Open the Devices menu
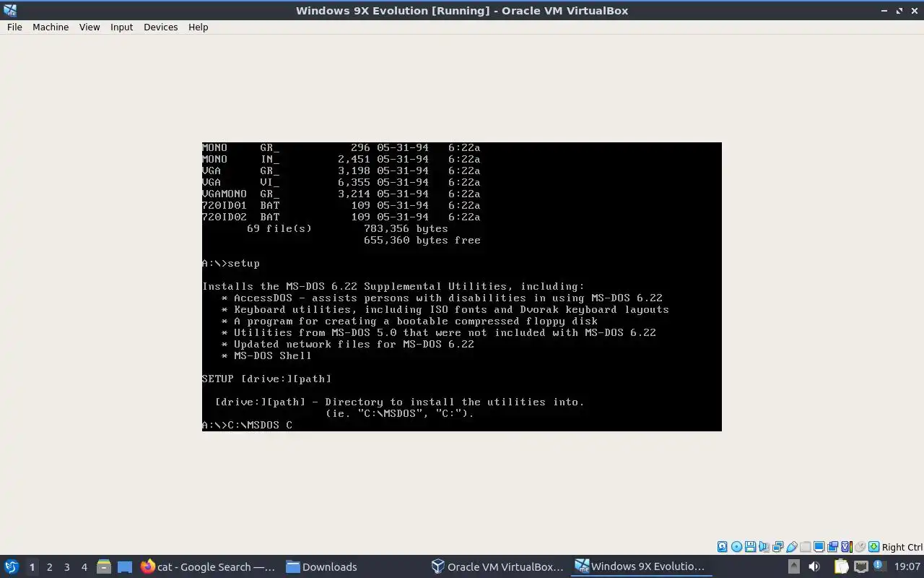 point(160,27)
